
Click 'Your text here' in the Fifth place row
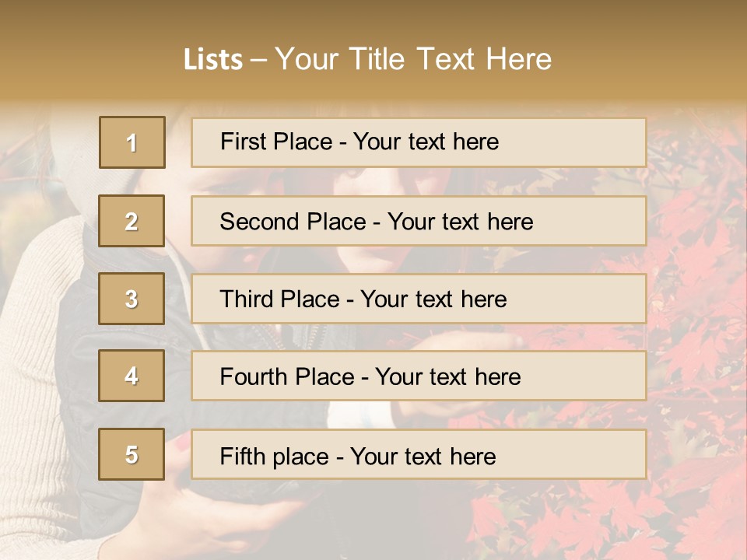click(423, 456)
